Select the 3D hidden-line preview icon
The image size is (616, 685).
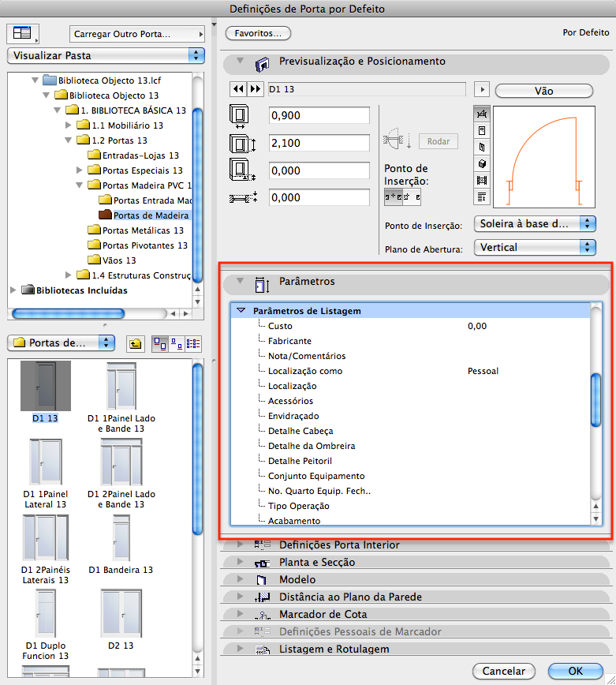(482, 148)
